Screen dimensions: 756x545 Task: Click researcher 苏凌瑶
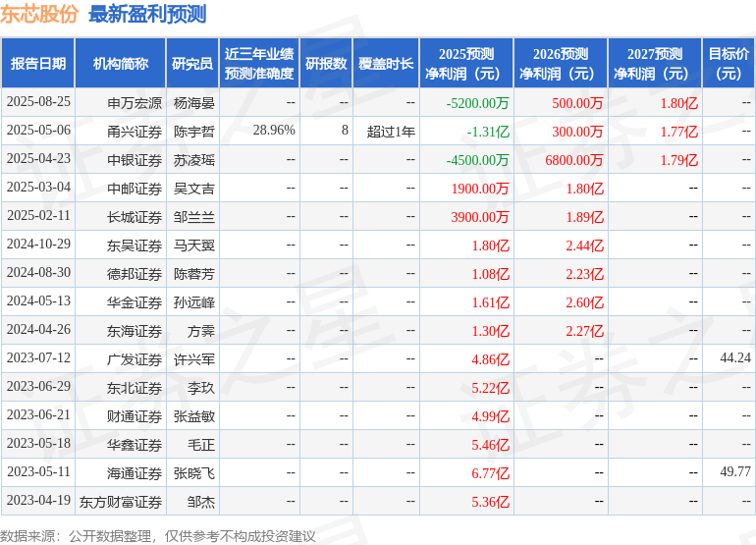193,160
